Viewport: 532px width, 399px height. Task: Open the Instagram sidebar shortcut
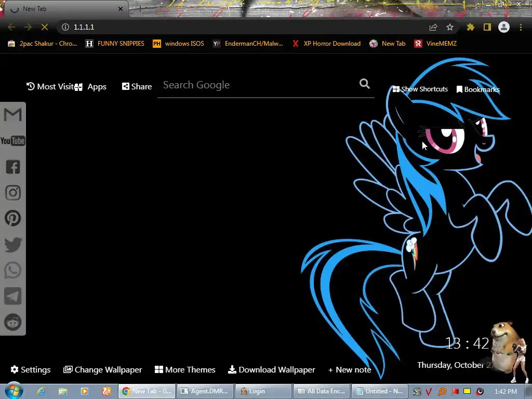coord(13,193)
